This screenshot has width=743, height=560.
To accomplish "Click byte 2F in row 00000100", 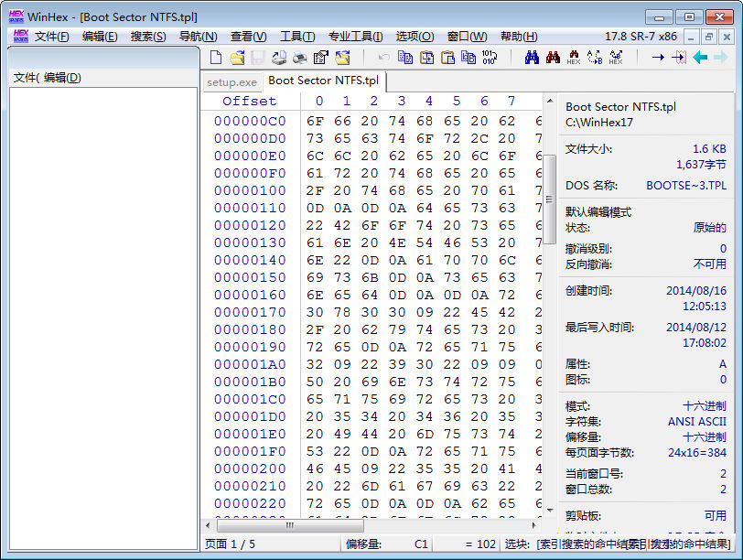I will [315, 191].
